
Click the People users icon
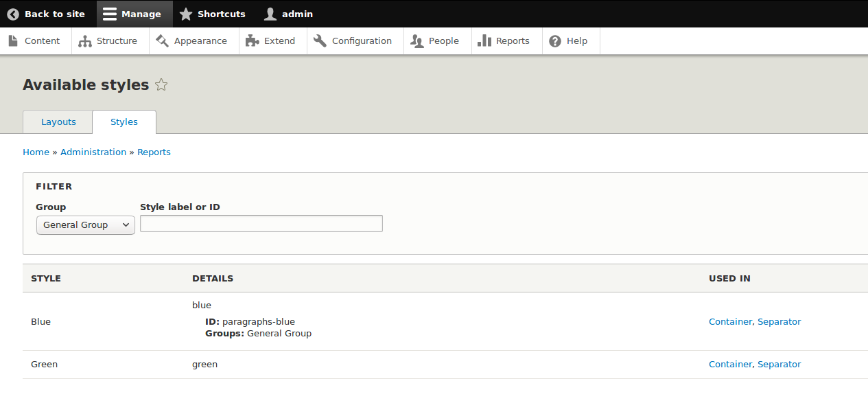pos(417,41)
